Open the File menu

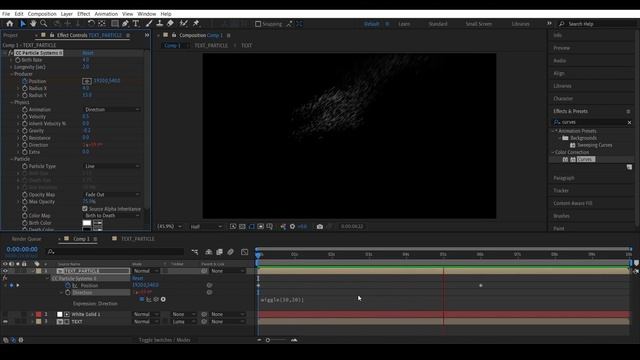(x=6, y=14)
